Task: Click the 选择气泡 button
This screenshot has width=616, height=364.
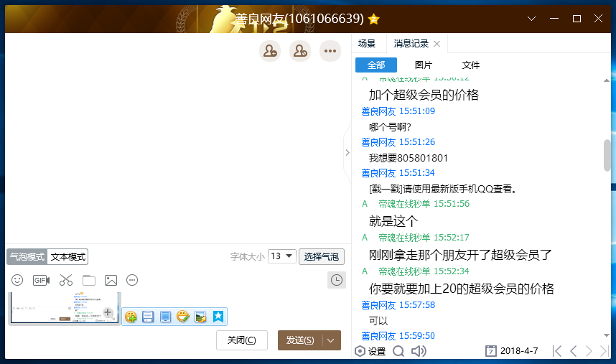Action: [322, 257]
